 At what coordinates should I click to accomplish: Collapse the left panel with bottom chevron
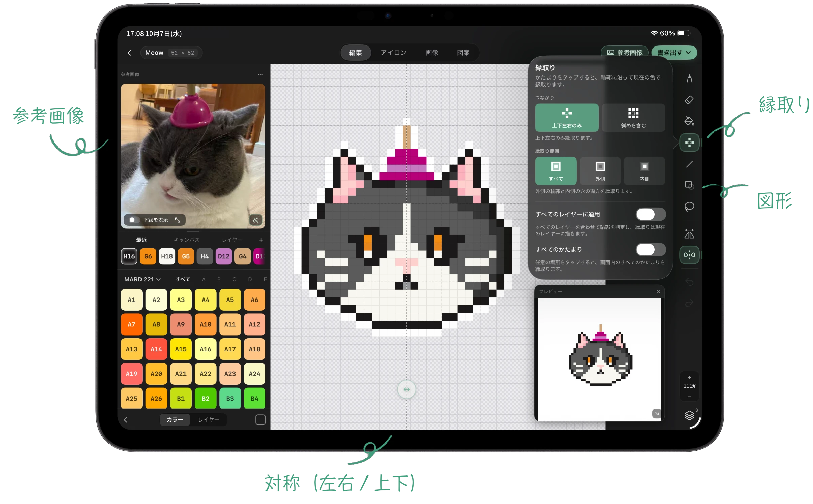click(126, 420)
